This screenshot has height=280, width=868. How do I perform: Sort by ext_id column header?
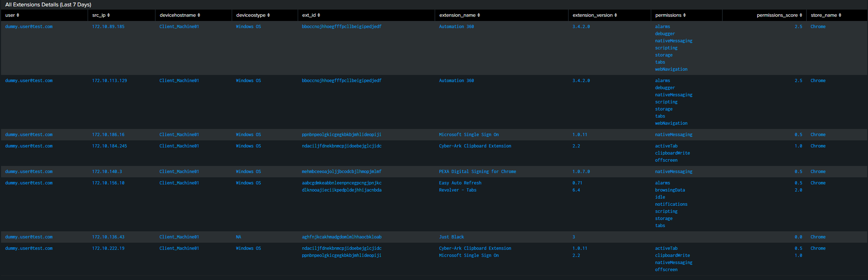click(x=311, y=15)
